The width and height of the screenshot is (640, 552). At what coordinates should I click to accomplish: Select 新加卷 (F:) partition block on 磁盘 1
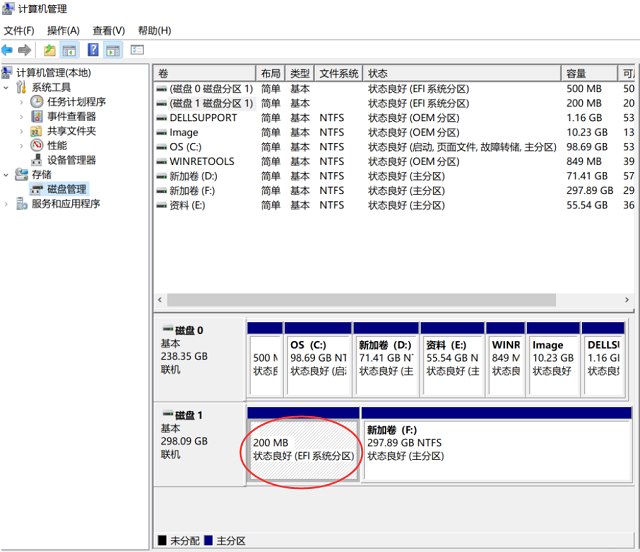coord(497,444)
